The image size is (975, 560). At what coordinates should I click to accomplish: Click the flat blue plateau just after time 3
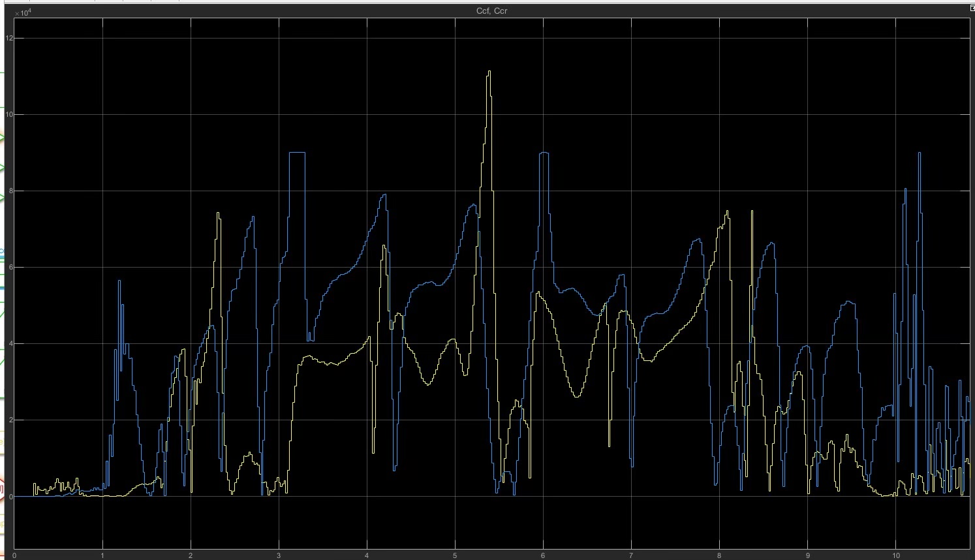297,152
